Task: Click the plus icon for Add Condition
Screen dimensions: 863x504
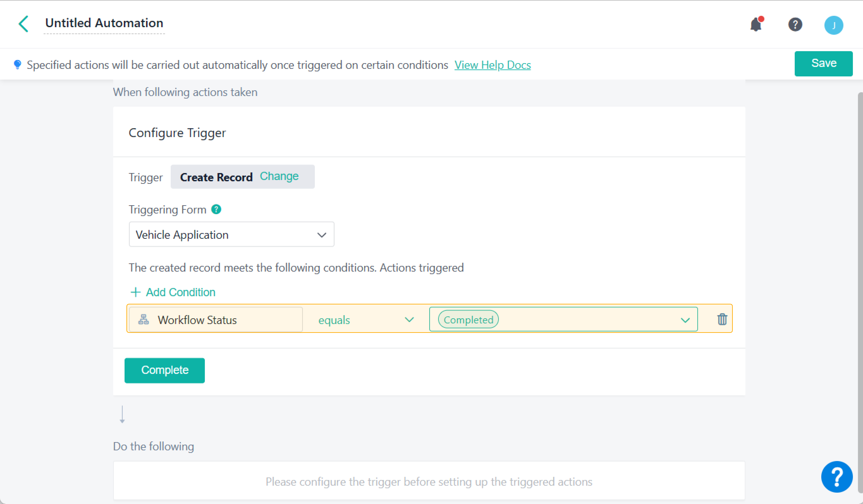Action: (136, 292)
